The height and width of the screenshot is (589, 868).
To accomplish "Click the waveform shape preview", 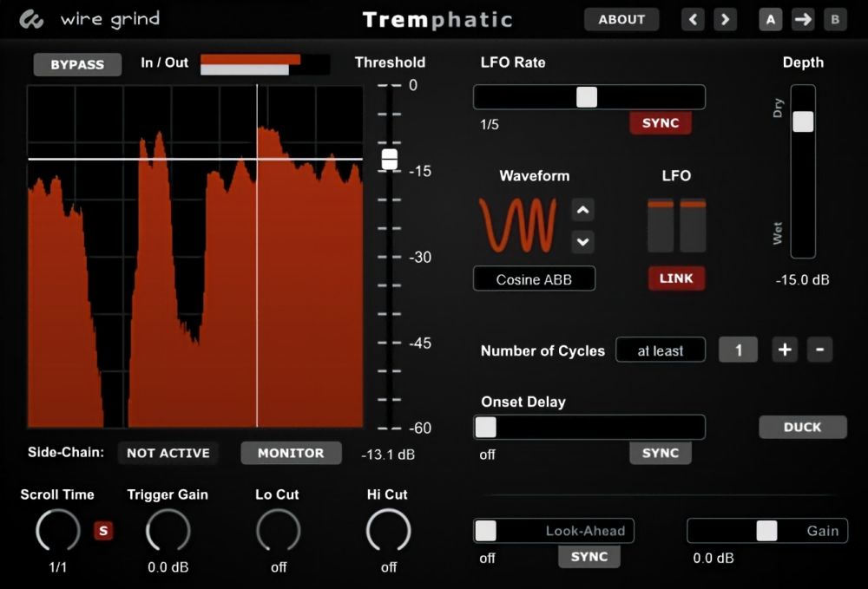I will 518,225.
